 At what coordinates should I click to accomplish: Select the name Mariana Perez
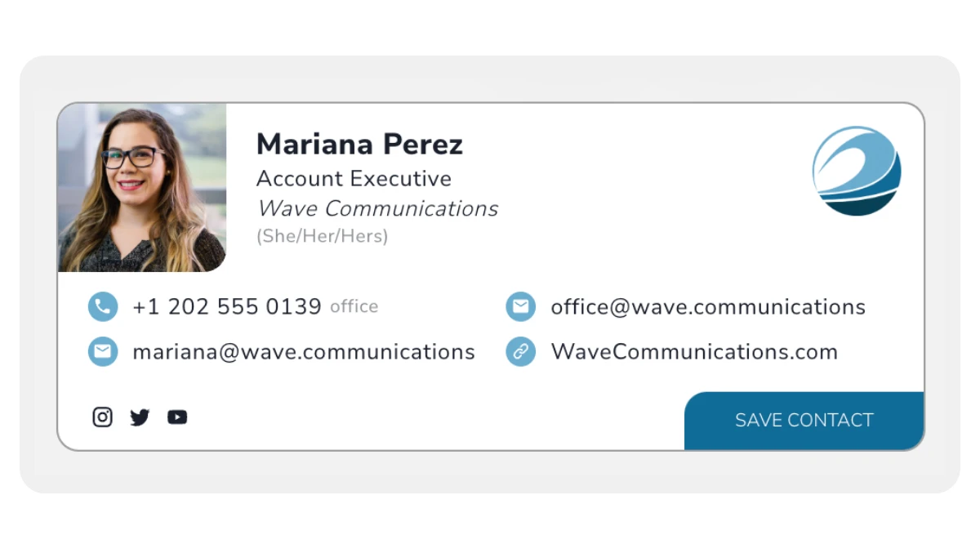point(359,145)
